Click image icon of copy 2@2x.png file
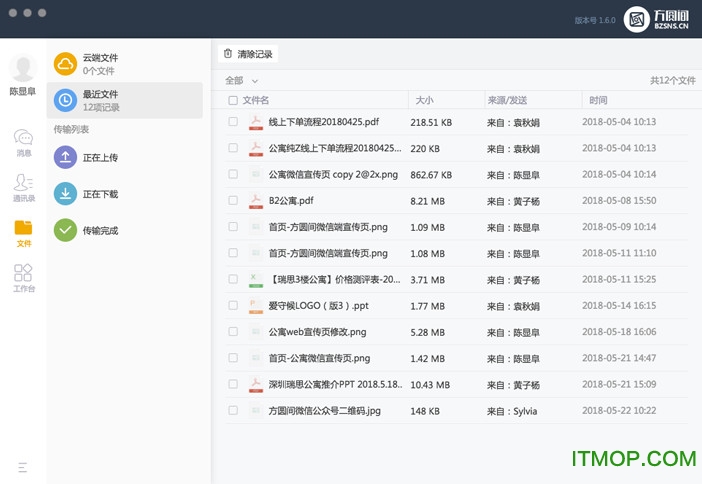Image resolution: width=702 pixels, height=484 pixels. click(x=256, y=174)
